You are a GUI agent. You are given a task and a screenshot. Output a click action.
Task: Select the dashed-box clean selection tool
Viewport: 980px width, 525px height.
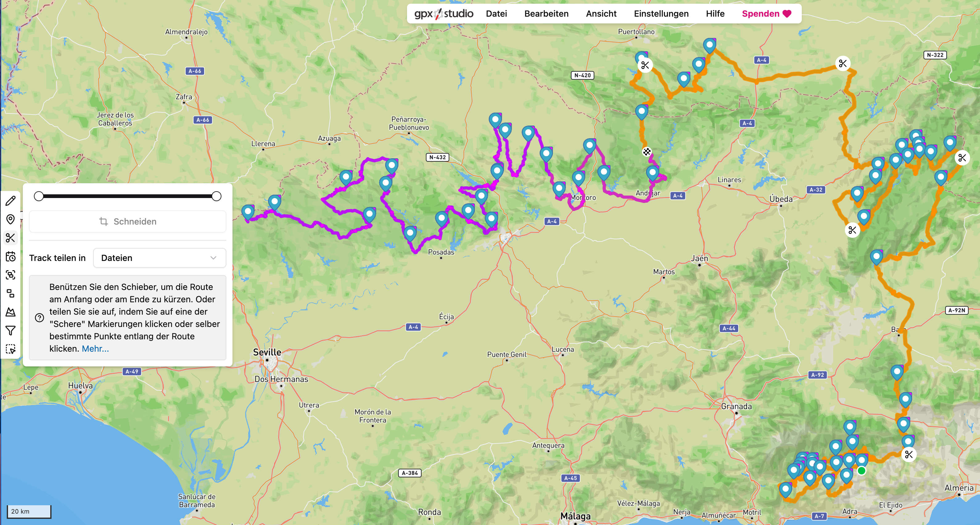(x=11, y=349)
